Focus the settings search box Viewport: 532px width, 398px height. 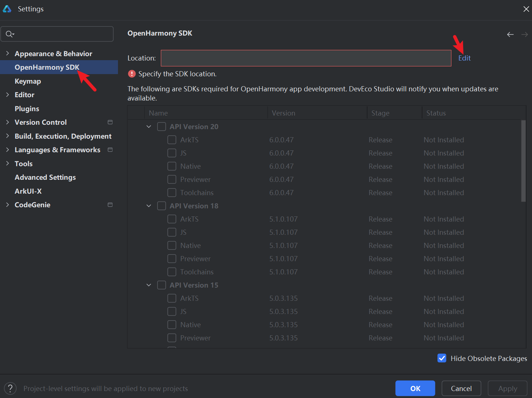click(57, 34)
